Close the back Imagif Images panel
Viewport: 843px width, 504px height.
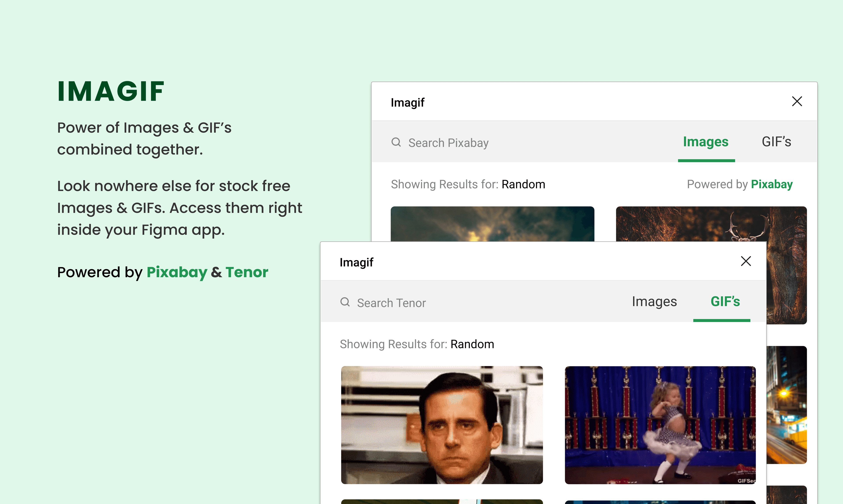797,101
